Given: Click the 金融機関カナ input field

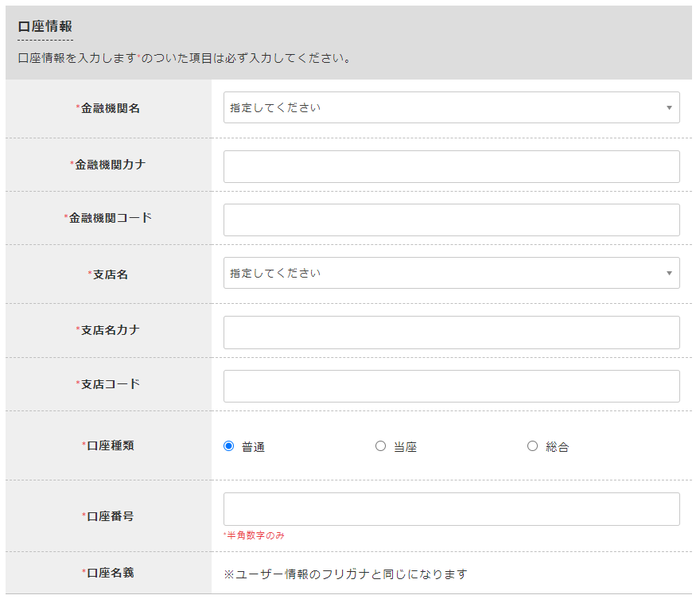Looking at the screenshot, I should [450, 166].
